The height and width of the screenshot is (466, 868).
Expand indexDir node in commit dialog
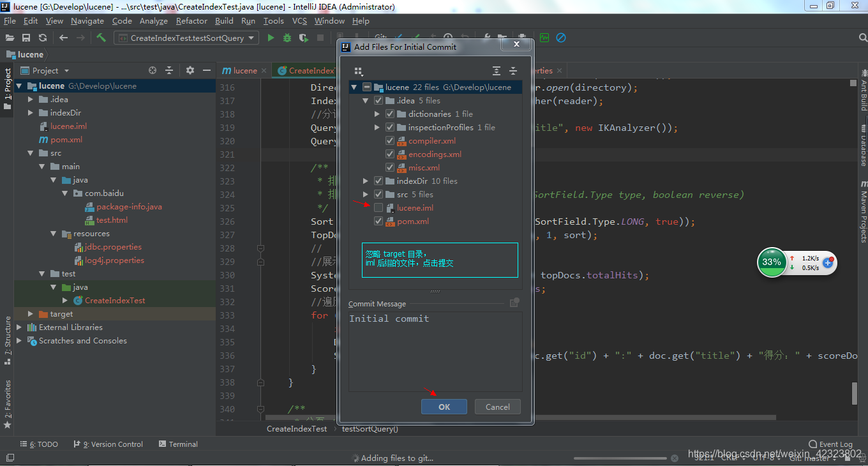tap(366, 181)
